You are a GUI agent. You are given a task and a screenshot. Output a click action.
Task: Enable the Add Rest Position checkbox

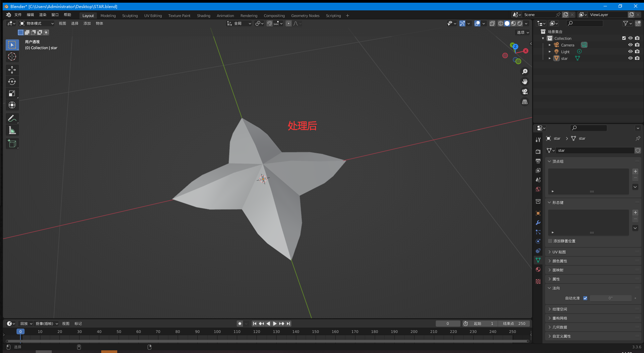click(550, 241)
